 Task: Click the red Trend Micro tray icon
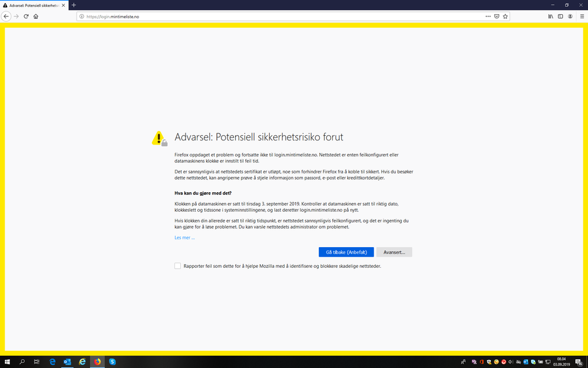(504, 362)
